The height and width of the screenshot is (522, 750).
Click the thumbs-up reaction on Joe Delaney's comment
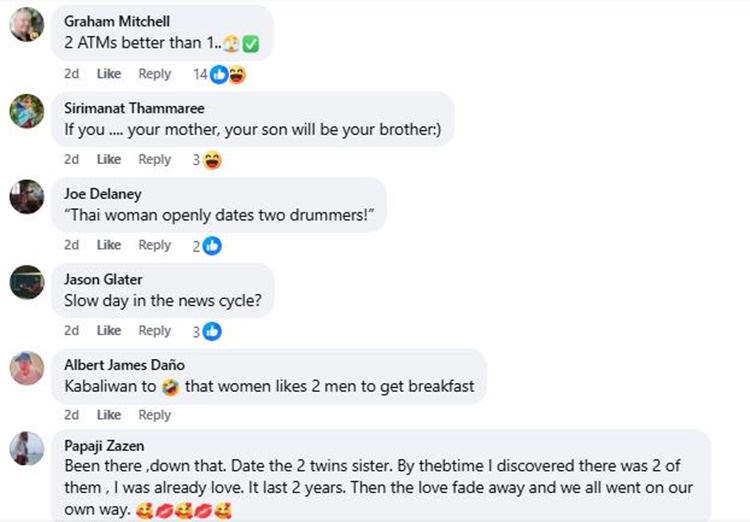(212, 245)
